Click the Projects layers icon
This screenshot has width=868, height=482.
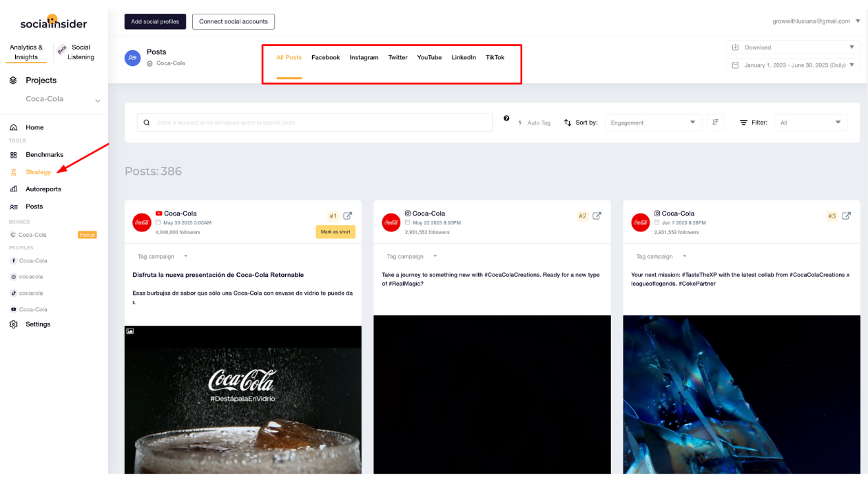pos(13,81)
